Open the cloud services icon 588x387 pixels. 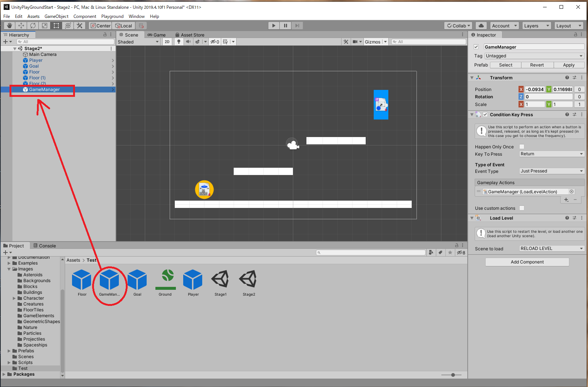[481, 26]
